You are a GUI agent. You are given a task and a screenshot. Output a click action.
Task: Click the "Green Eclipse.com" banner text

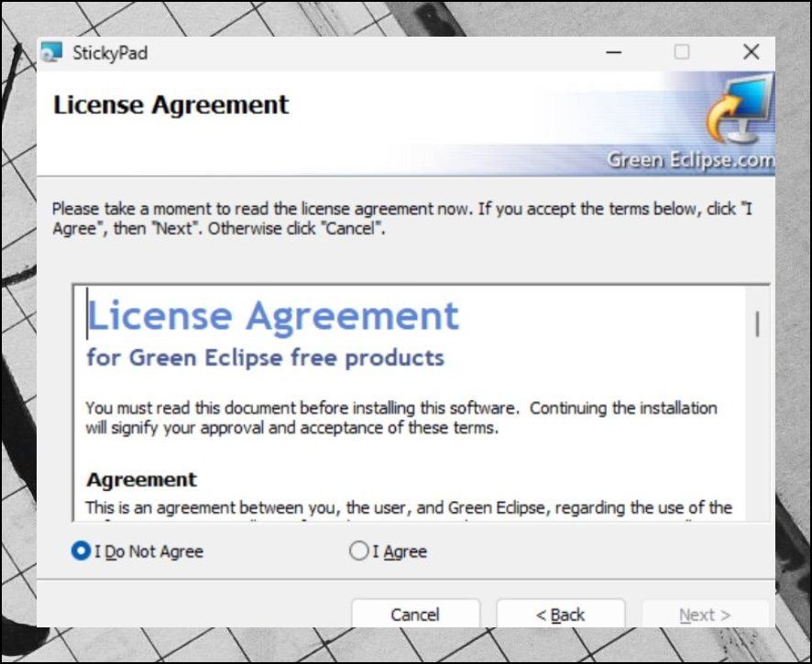coord(690,160)
